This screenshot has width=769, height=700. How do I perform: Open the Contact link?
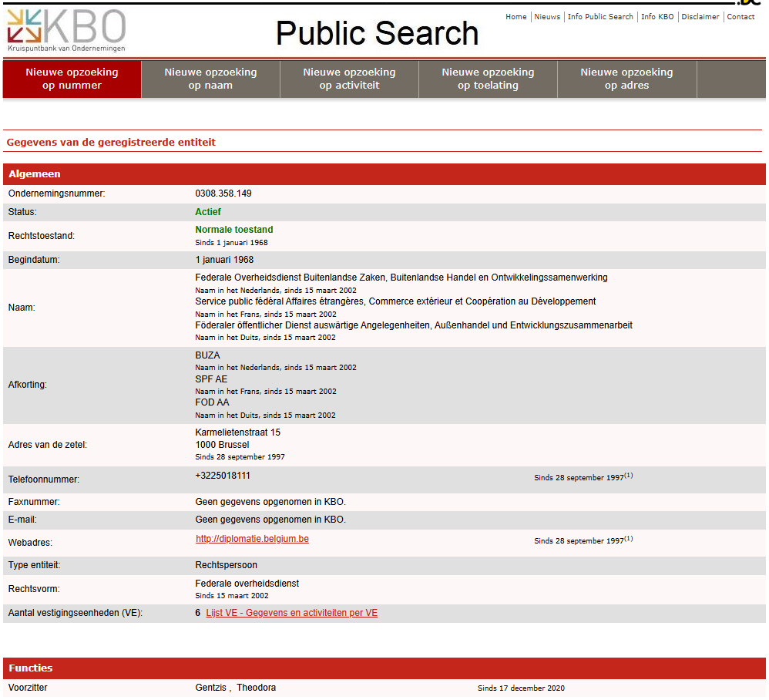coord(740,17)
